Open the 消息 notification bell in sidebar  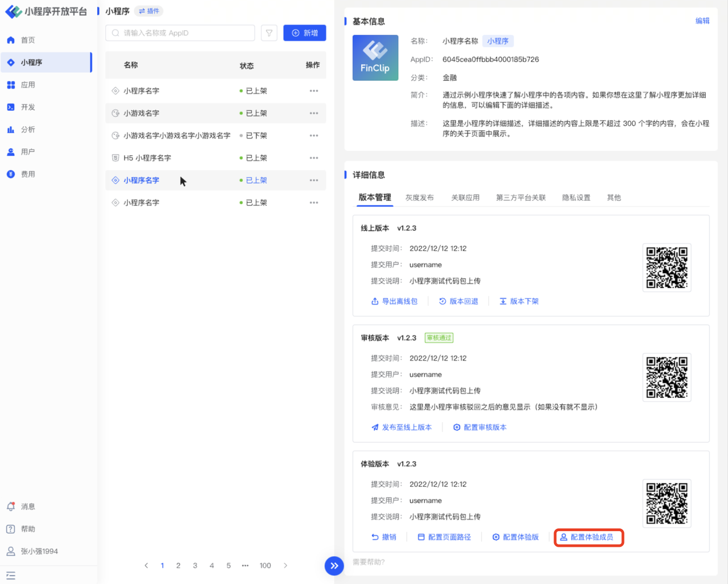(11, 506)
